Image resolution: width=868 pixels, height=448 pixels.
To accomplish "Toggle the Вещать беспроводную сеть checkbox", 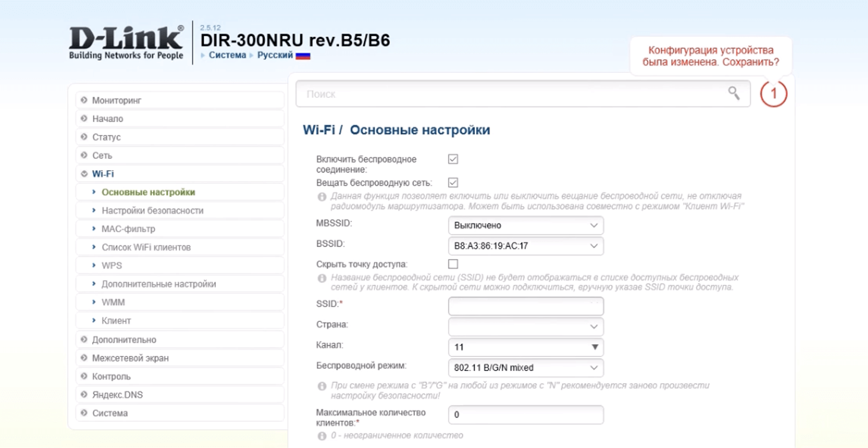I will click(453, 183).
